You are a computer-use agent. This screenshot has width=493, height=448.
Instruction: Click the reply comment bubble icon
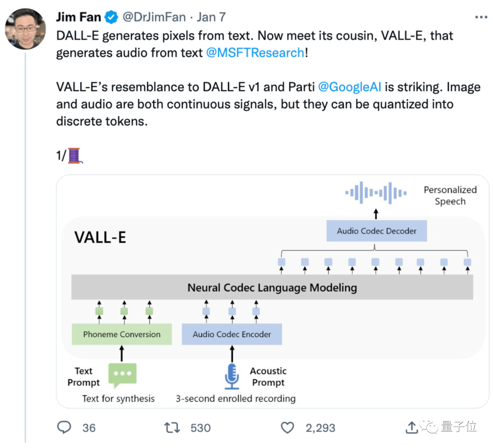click(64, 427)
